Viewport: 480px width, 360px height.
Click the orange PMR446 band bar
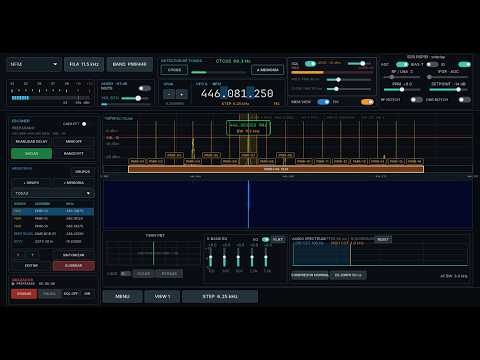coord(276,169)
